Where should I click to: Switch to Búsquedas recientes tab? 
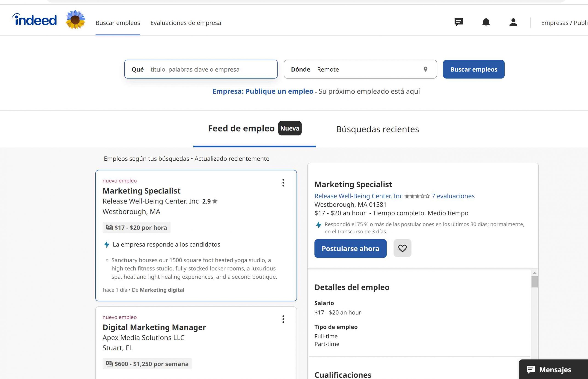tap(377, 129)
